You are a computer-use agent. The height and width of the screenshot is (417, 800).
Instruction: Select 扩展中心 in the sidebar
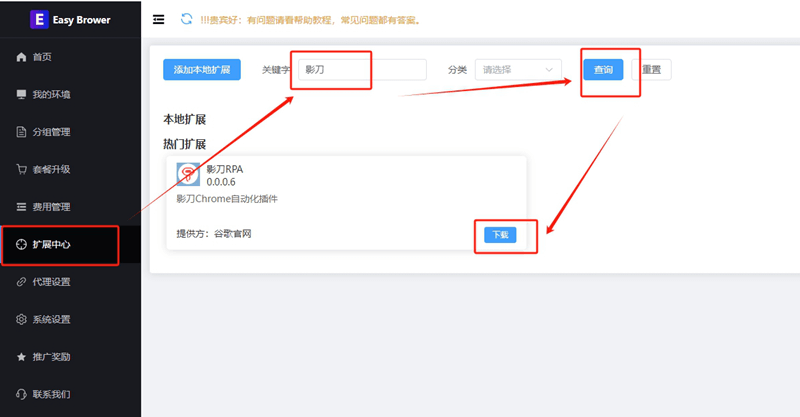pos(70,244)
